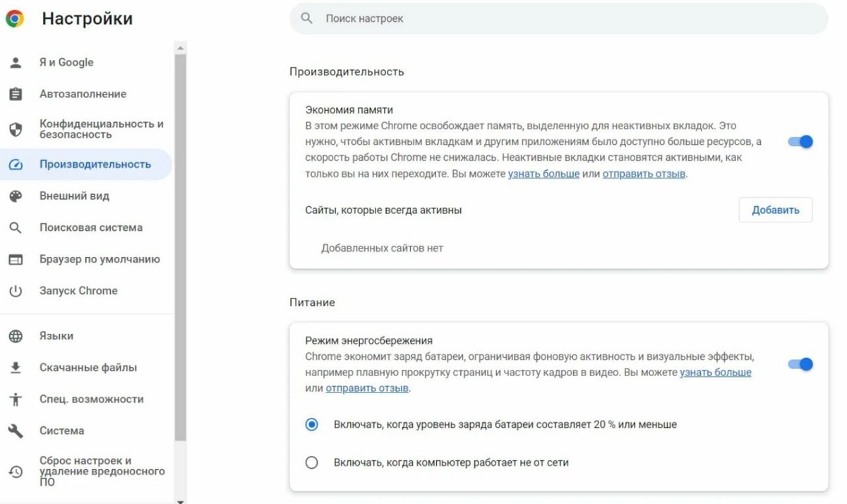Choose the компьютер работает не от сети option

[311, 463]
